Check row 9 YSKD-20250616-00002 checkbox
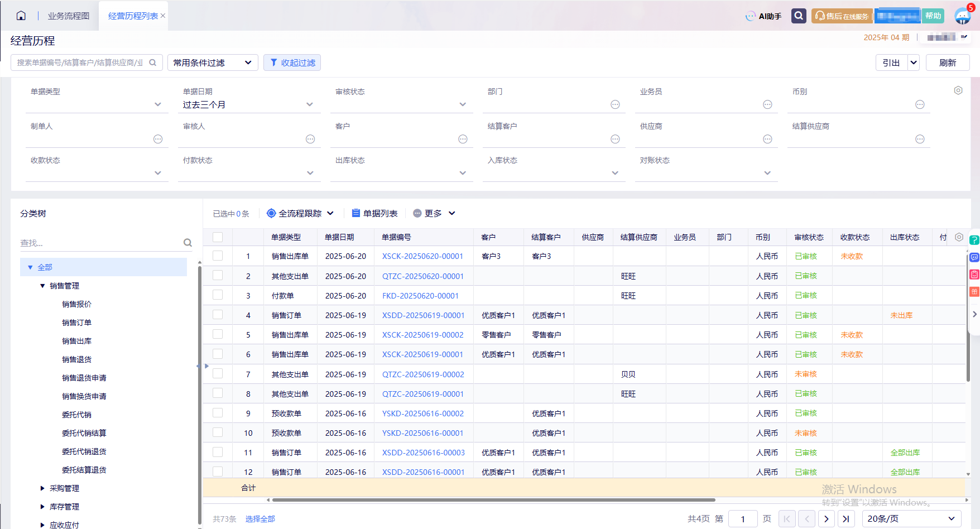This screenshot has width=980, height=529. click(x=218, y=413)
